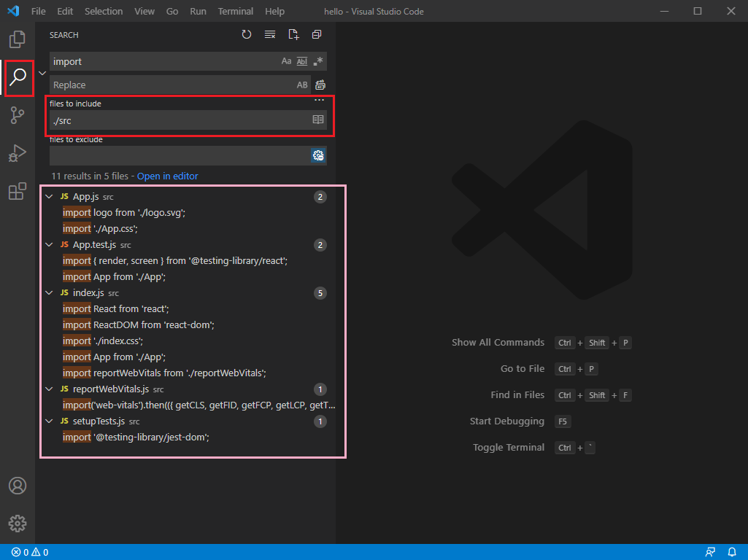Screen dimensions: 748x560
Task: Open errors and warnings status indicator
Action: click(30, 552)
